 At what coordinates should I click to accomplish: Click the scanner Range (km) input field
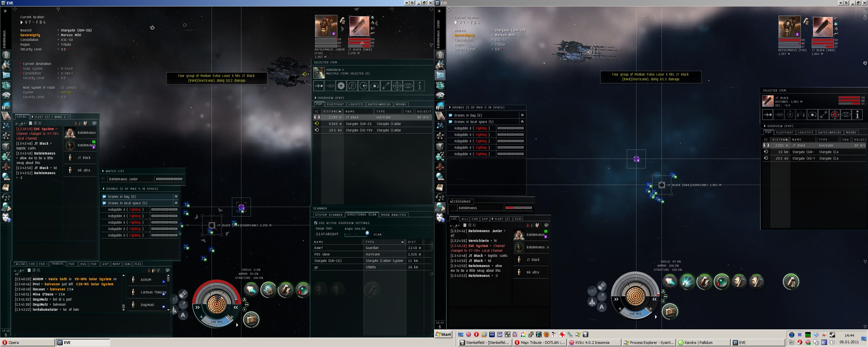click(x=328, y=234)
